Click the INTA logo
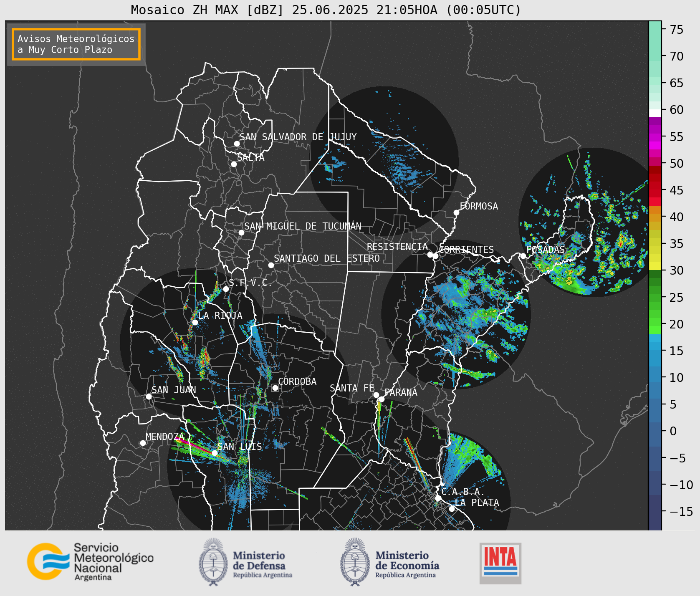Screen dimensions: 700x596 [500, 563]
